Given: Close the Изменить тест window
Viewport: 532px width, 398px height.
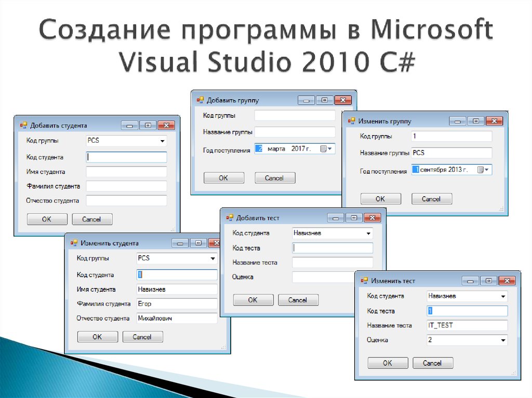Looking at the screenshot, I should pos(507,281).
